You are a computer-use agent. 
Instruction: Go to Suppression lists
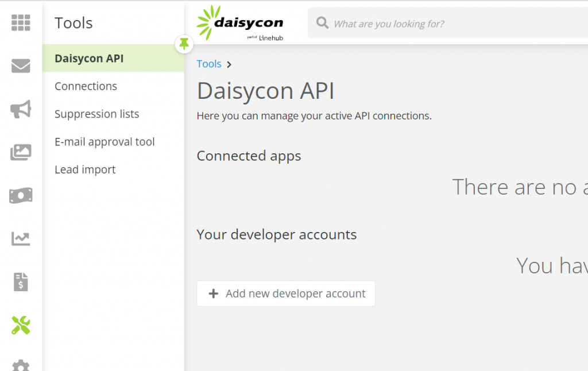[96, 114]
